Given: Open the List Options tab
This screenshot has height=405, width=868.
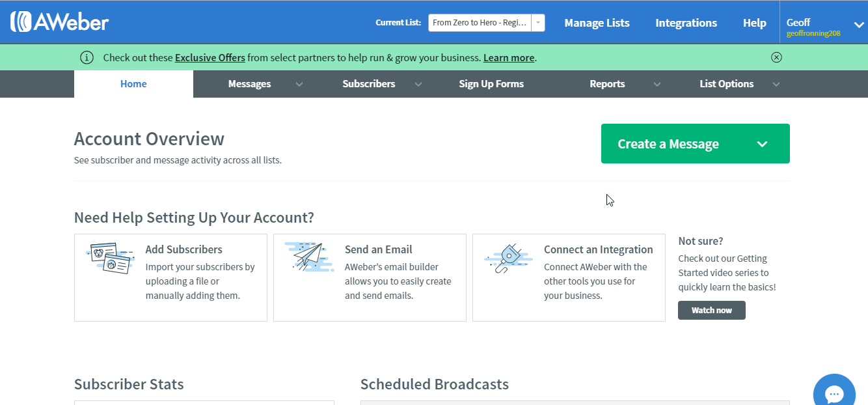Looking at the screenshot, I should [727, 84].
